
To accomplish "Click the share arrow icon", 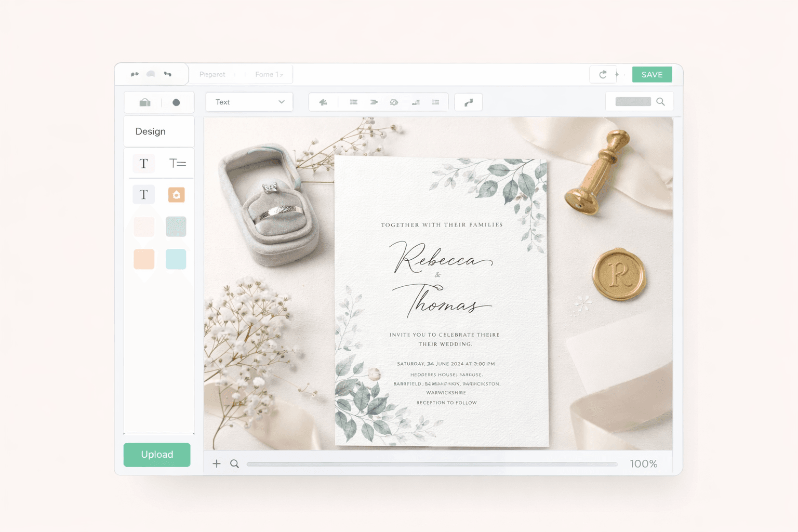I will [469, 102].
